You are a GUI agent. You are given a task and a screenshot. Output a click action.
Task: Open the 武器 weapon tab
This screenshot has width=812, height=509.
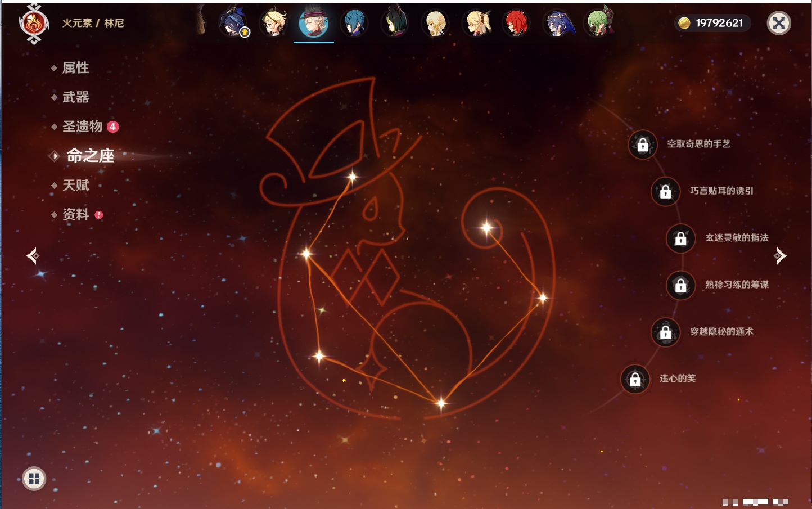point(75,97)
